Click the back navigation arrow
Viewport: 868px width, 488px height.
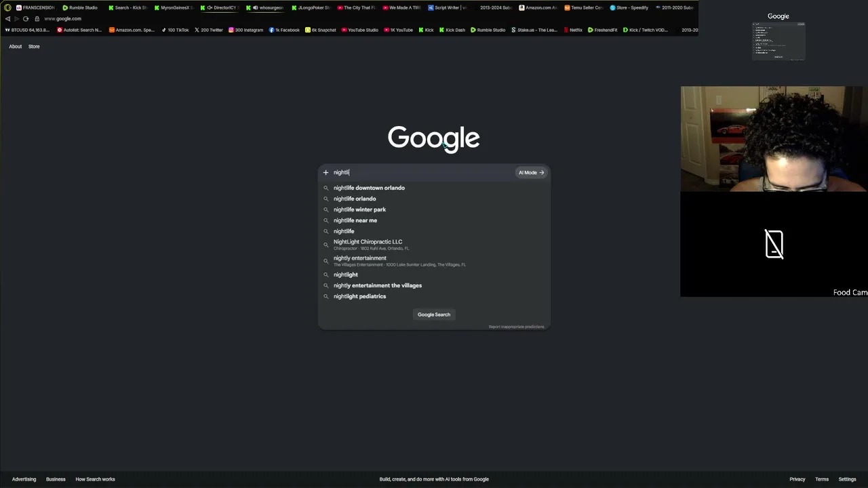tap(7, 19)
